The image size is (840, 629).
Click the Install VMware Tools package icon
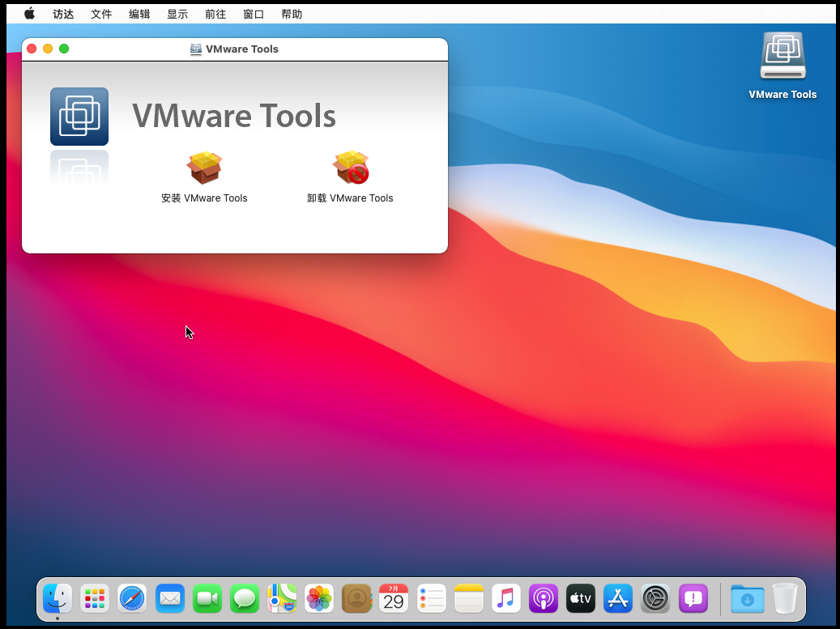pyautogui.click(x=204, y=167)
